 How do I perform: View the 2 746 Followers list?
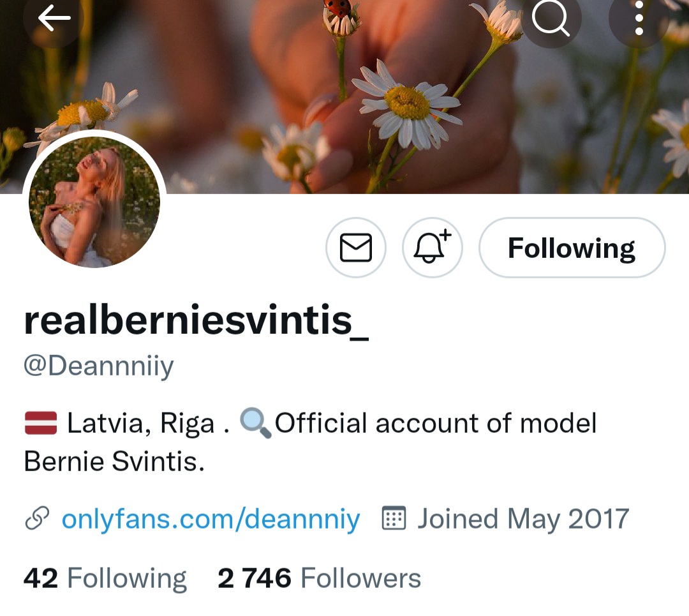coord(319,578)
